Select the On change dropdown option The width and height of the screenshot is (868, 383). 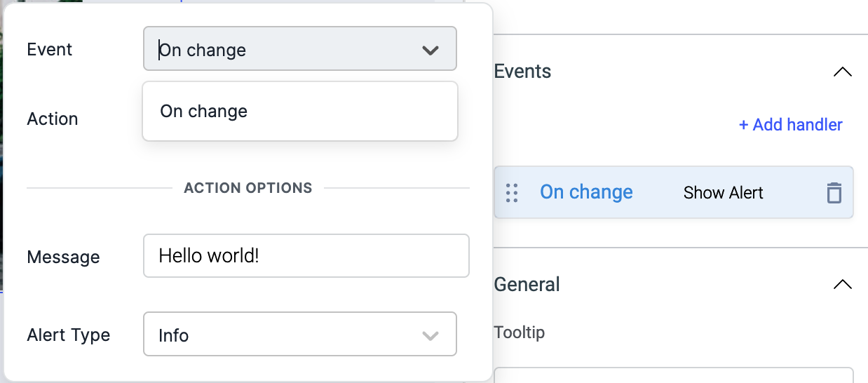point(204,112)
